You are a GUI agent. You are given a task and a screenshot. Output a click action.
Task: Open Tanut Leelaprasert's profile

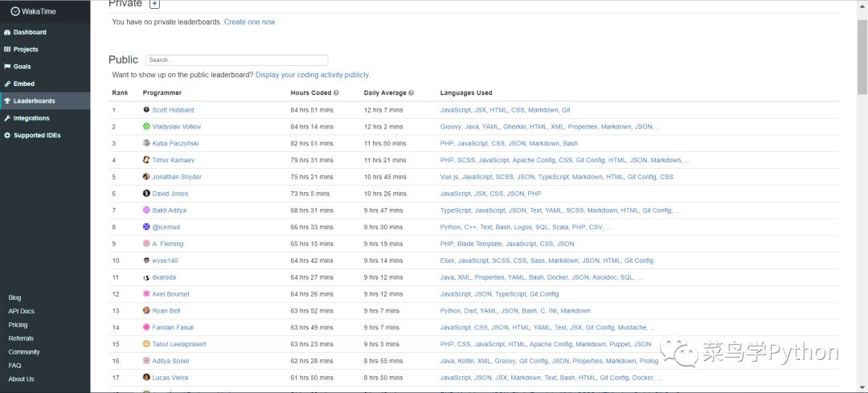pyautogui.click(x=179, y=344)
